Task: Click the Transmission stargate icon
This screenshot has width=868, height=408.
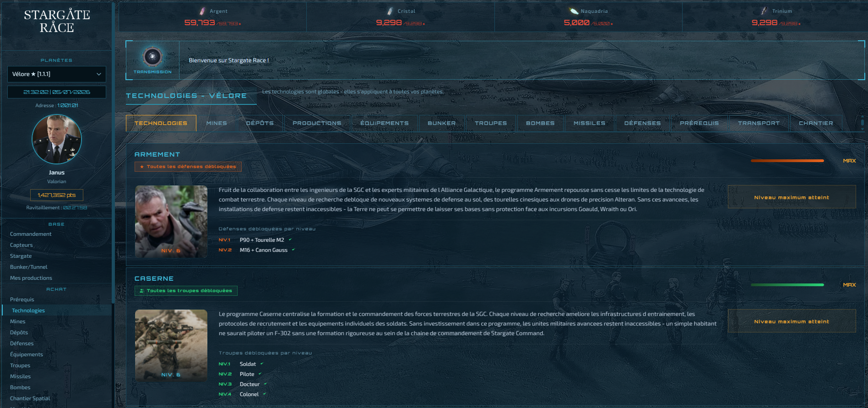Action: (152, 57)
